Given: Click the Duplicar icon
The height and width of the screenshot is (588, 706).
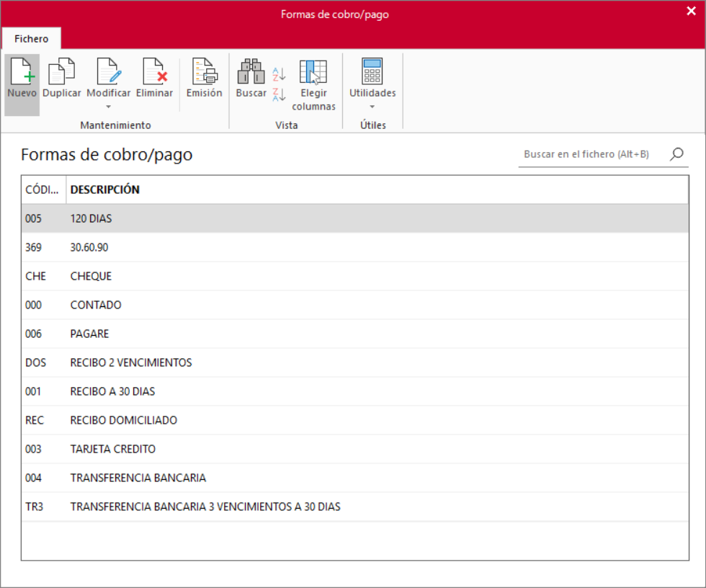Looking at the screenshot, I should (62, 71).
